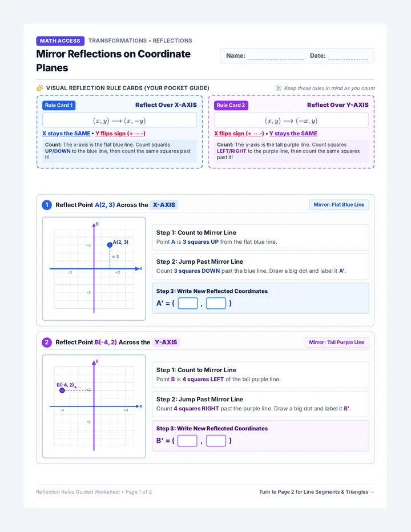Click the first B' coordinate box

(x=187, y=441)
